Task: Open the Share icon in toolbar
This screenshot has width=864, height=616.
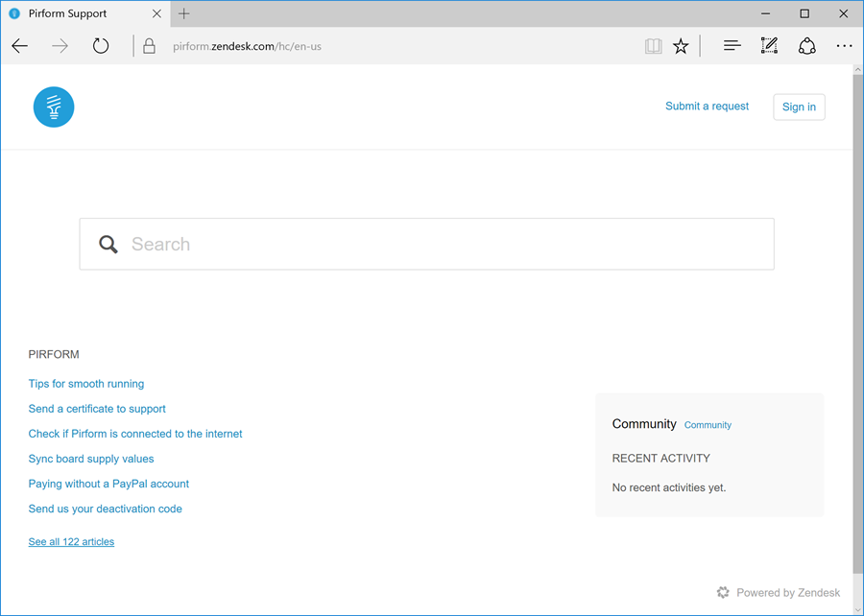Action: click(807, 46)
